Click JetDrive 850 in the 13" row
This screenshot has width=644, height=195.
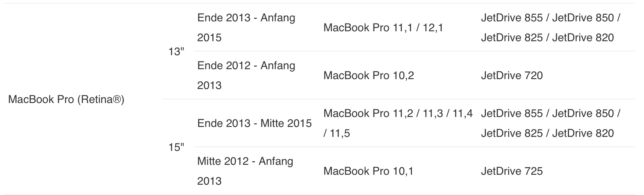583,18
